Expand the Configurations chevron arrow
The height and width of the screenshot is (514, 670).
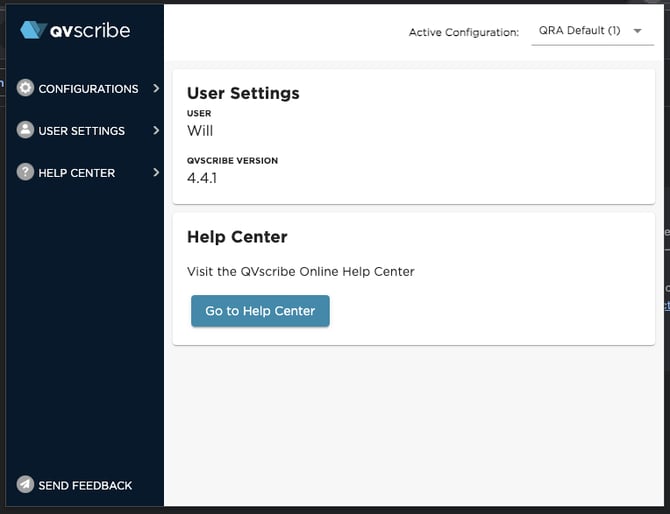pos(156,88)
